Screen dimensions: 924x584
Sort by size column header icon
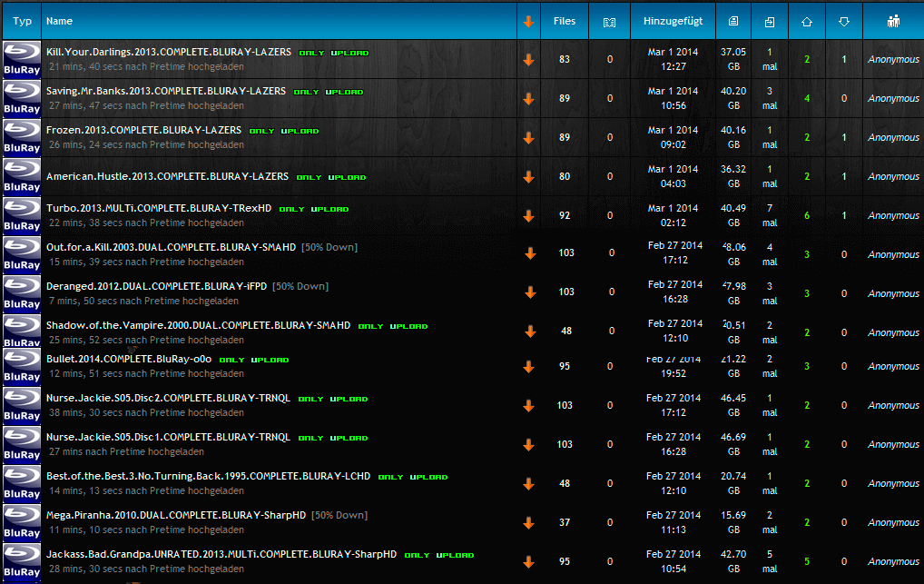tap(733, 21)
